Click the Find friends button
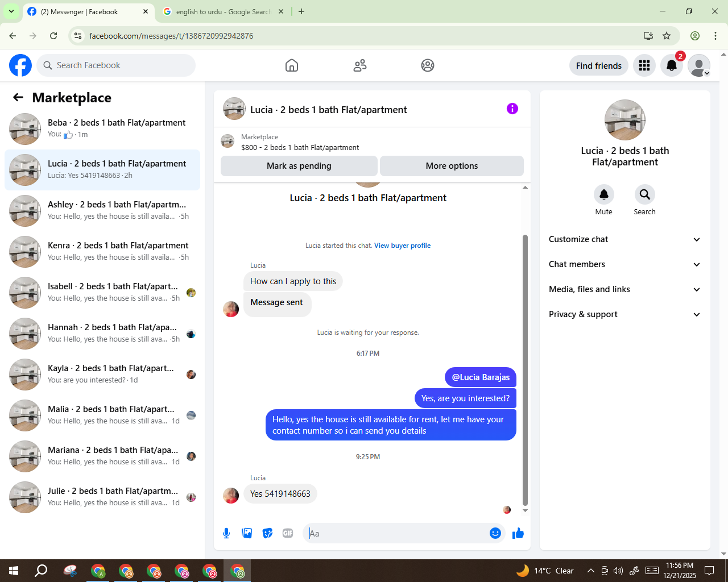This screenshot has width=728, height=582. click(599, 65)
